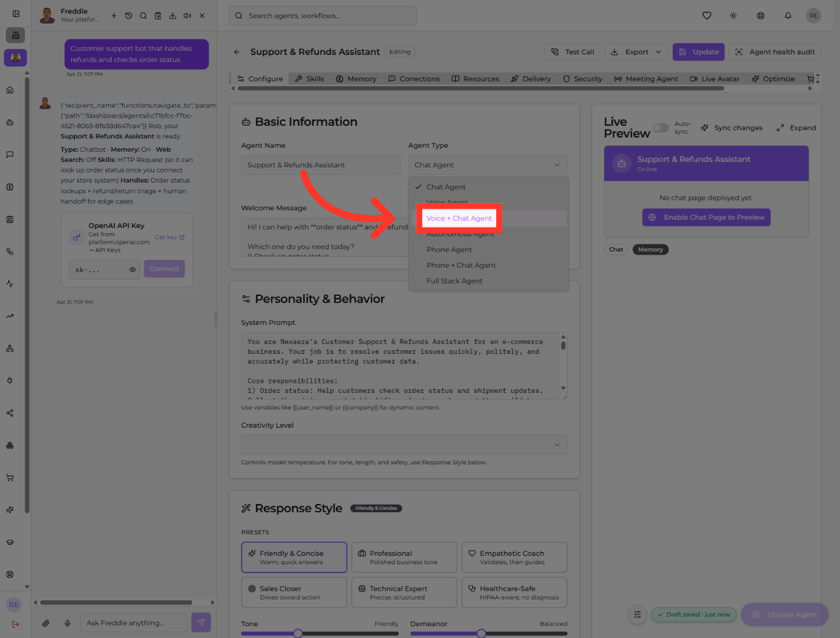Open Freddie chat history clock icon
Image resolution: width=840 pixels, height=638 pixels.
pos(129,16)
